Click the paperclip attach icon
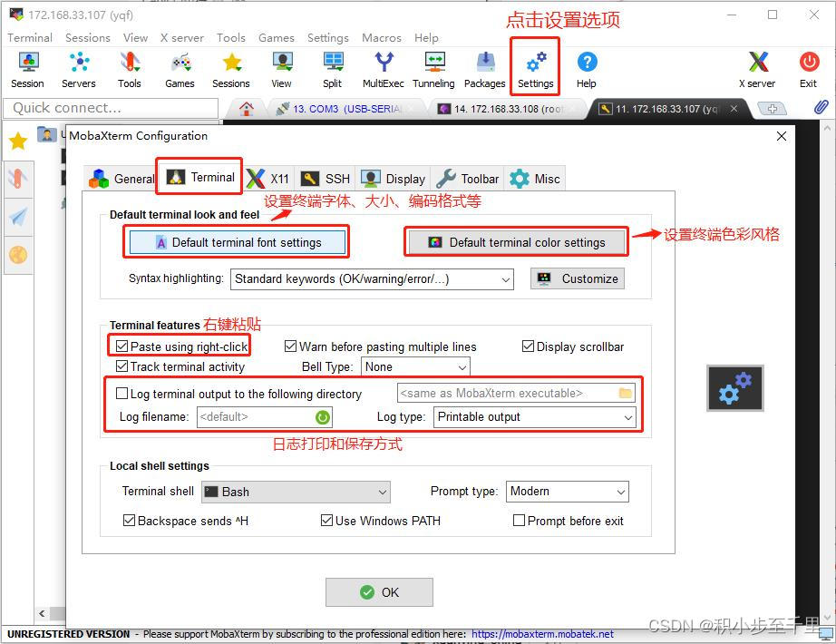Viewport: 836px width, 644px height. click(821, 107)
